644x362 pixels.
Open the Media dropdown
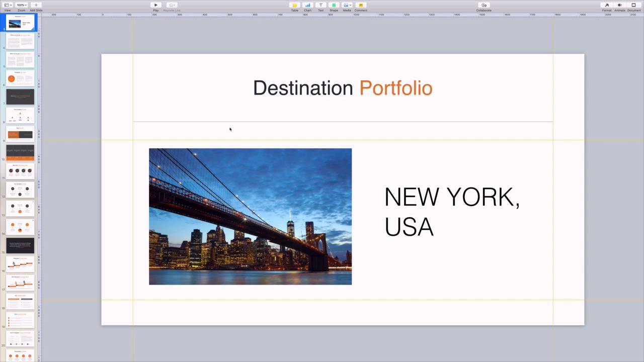point(347,5)
